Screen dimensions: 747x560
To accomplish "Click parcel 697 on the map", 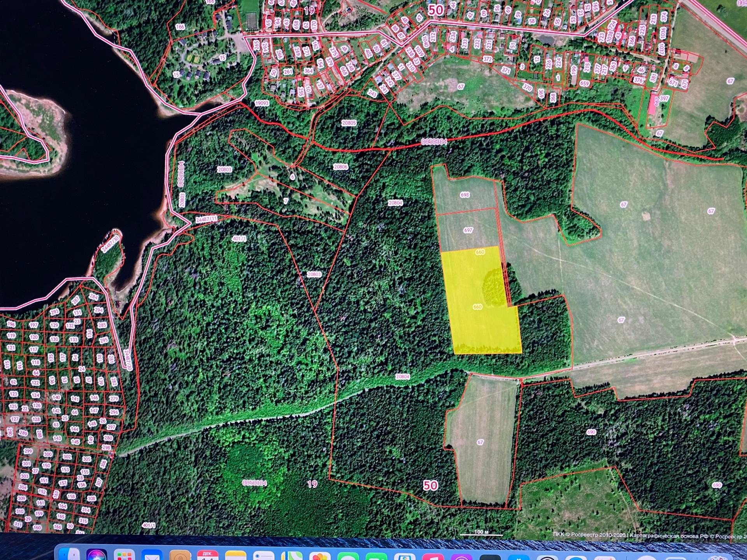I will 468,230.
